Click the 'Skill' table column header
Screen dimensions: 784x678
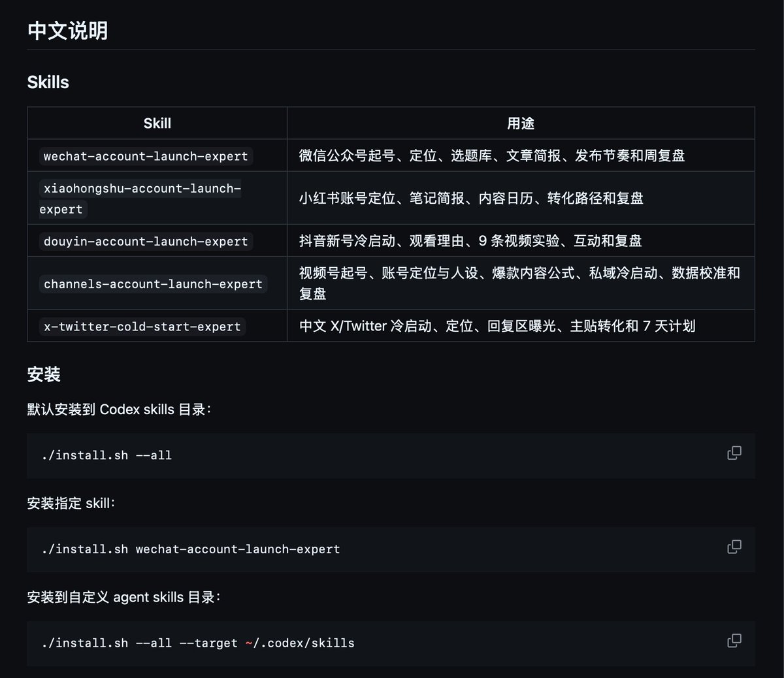pos(157,123)
